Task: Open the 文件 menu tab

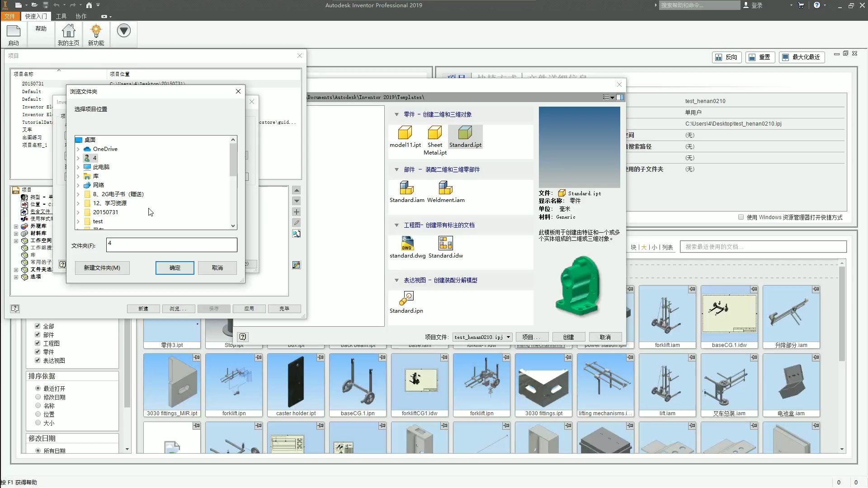Action: pos(9,16)
